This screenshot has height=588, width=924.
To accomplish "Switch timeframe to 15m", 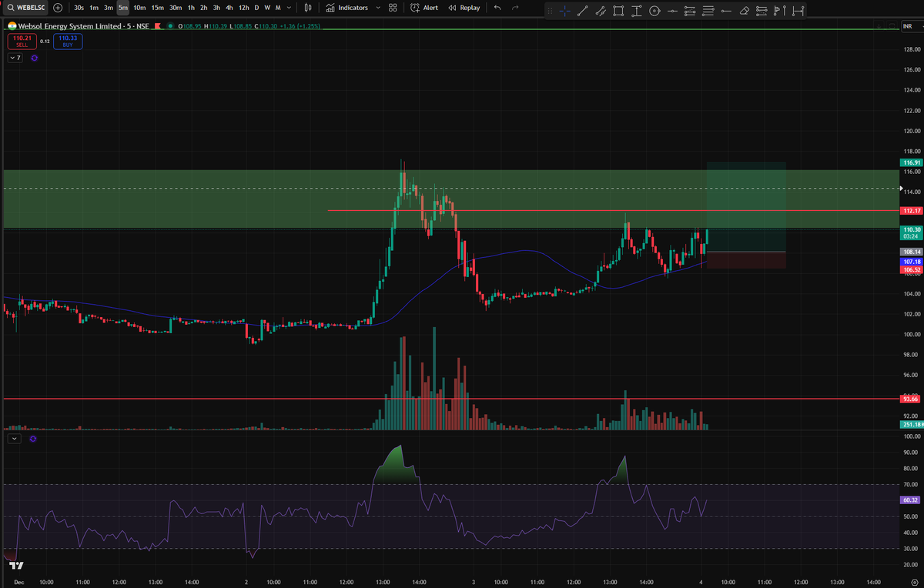I will 157,8.
